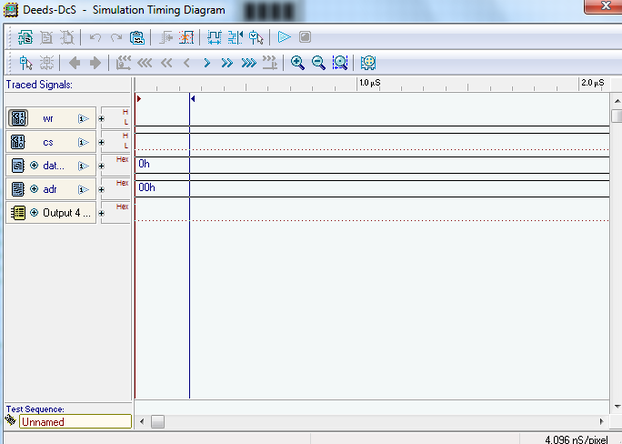Image resolution: width=622 pixels, height=444 pixels.
Task: Expand the Output 4 bus signal
Action: (34, 212)
